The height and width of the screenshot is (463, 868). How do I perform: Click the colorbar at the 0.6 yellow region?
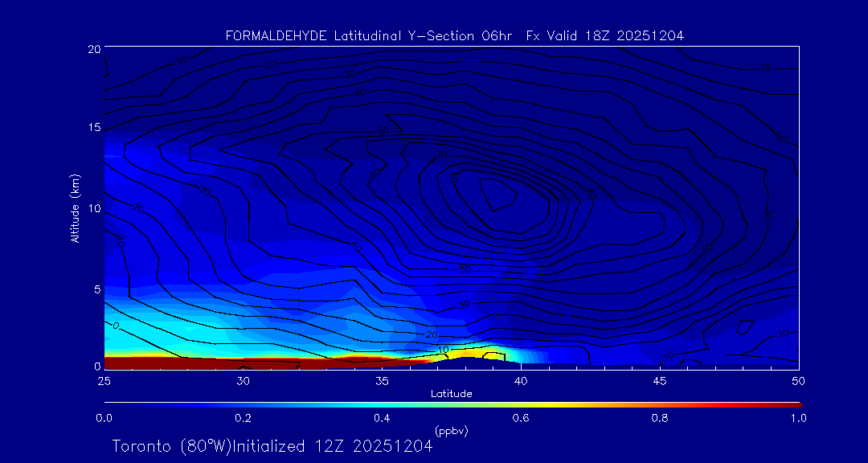521,404
